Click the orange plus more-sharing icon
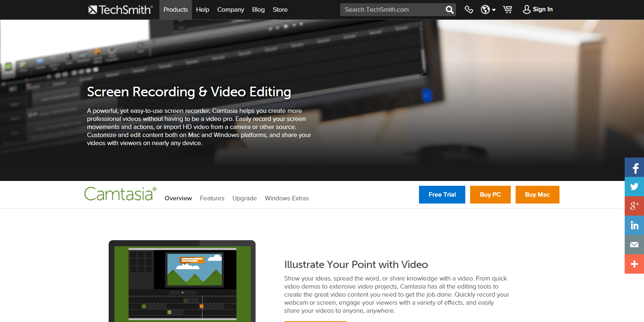 click(634, 264)
